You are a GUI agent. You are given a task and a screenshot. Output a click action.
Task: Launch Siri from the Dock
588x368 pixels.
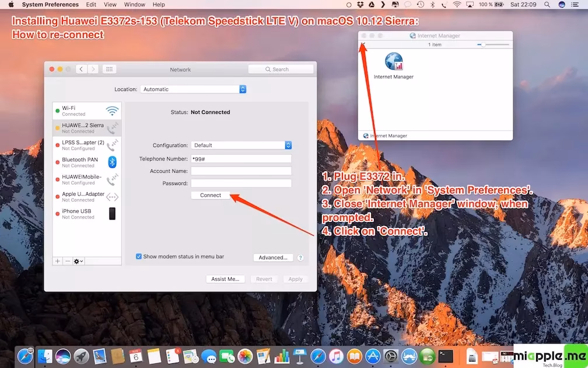tap(63, 356)
